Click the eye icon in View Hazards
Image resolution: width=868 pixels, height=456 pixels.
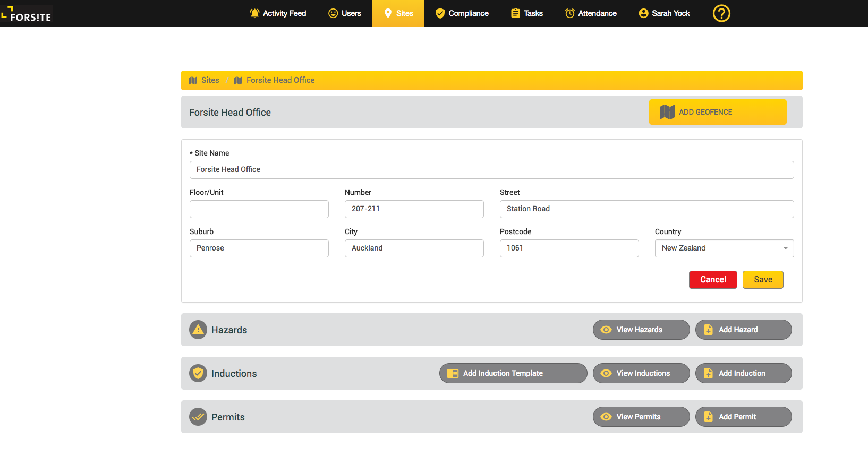(606, 330)
